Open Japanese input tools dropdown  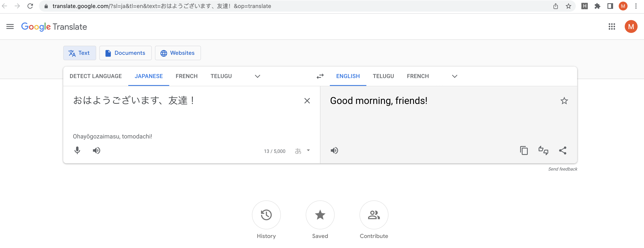(x=308, y=150)
